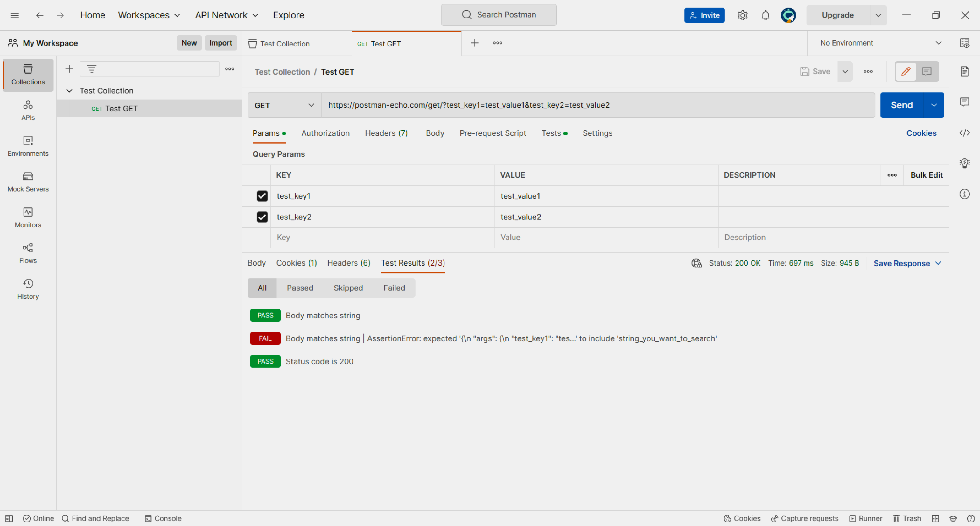Screen dimensions: 980x526
Task: Open the Cookies link near Send
Action: click(x=920, y=133)
